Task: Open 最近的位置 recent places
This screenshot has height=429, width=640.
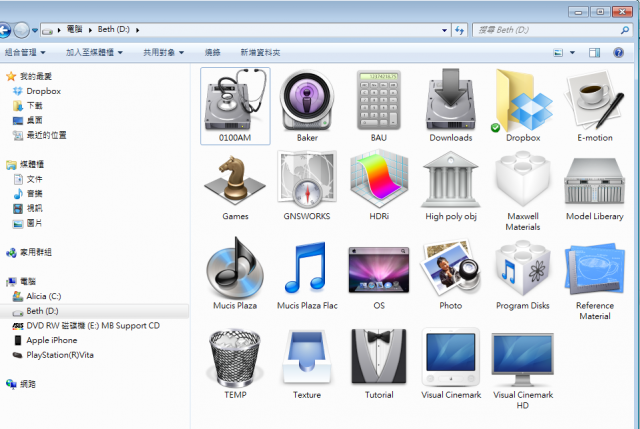Action: (40, 135)
